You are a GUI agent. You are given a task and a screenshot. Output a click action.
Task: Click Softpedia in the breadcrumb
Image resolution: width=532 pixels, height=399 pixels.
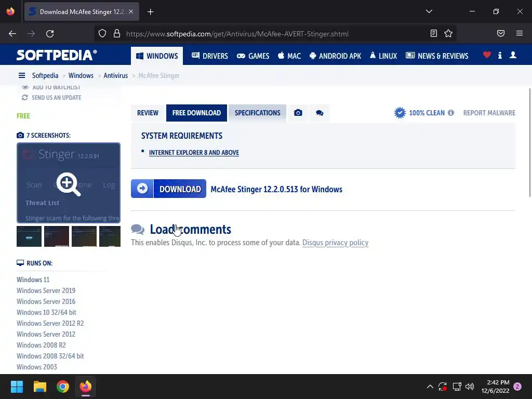click(x=45, y=75)
